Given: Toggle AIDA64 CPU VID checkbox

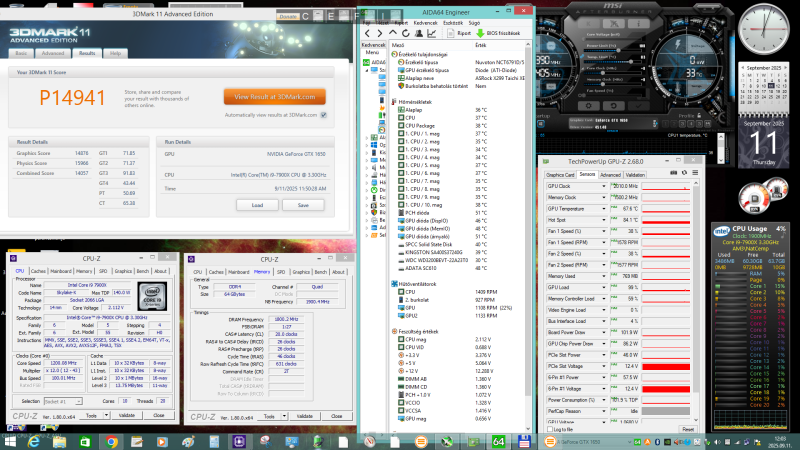Looking at the screenshot, I should click(401, 347).
